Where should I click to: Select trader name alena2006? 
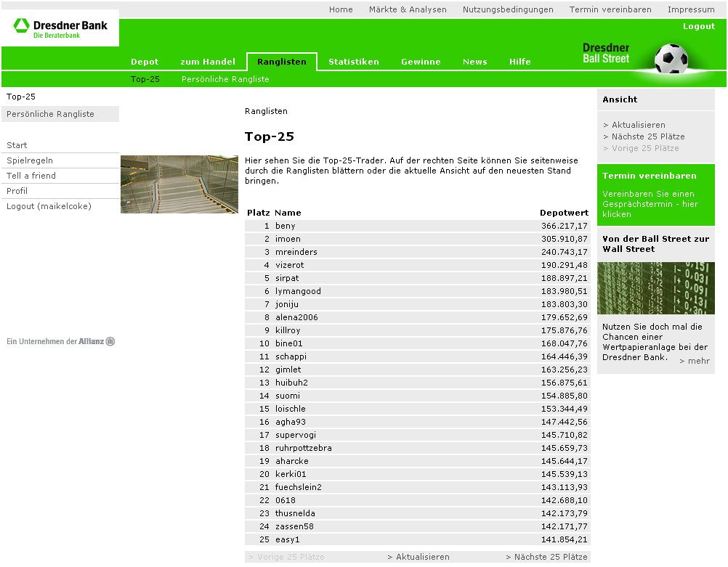[x=296, y=317]
